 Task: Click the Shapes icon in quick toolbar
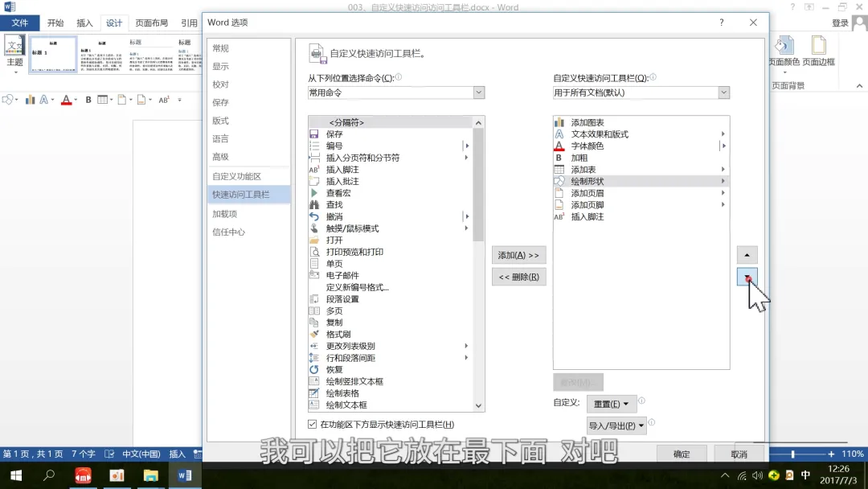(8, 100)
